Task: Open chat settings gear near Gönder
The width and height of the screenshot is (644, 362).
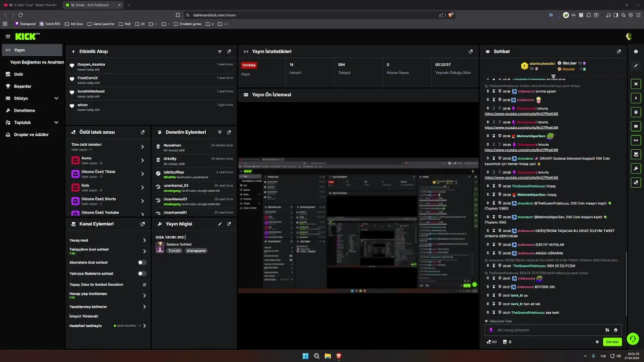Action: pos(597,342)
